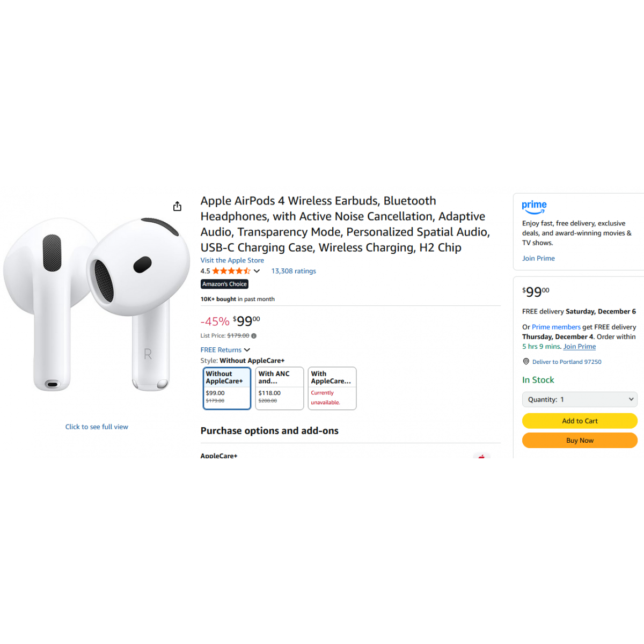Viewport: 644px width, 644px height.
Task: Click the Prime logo
Action: click(x=535, y=207)
